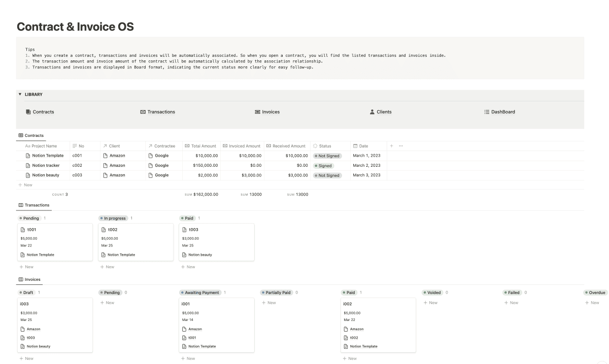The image size is (609, 364).
Task: Click the Invoices envelope icon in LIBRARY
Action: coord(256,112)
